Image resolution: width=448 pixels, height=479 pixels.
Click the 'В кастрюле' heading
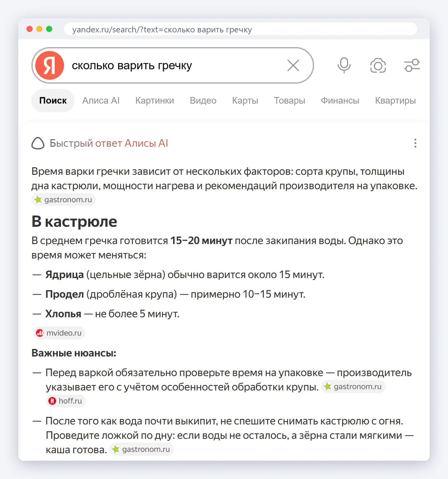[74, 221]
